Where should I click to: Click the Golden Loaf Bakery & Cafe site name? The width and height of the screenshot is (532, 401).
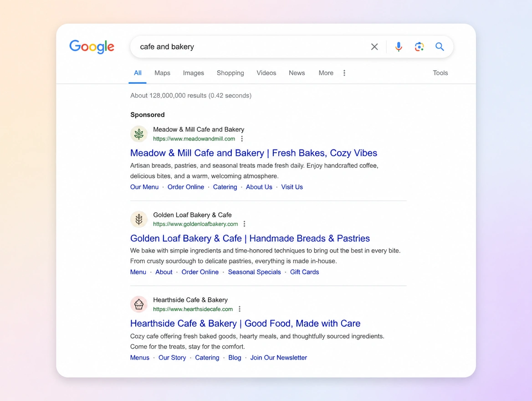click(192, 215)
